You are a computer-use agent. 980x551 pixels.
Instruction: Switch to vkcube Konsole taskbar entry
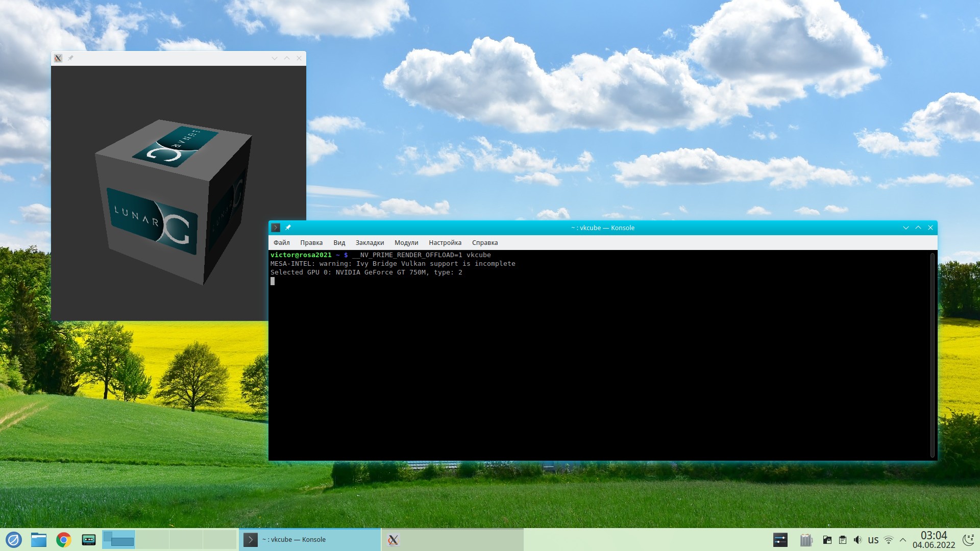[x=309, y=539]
